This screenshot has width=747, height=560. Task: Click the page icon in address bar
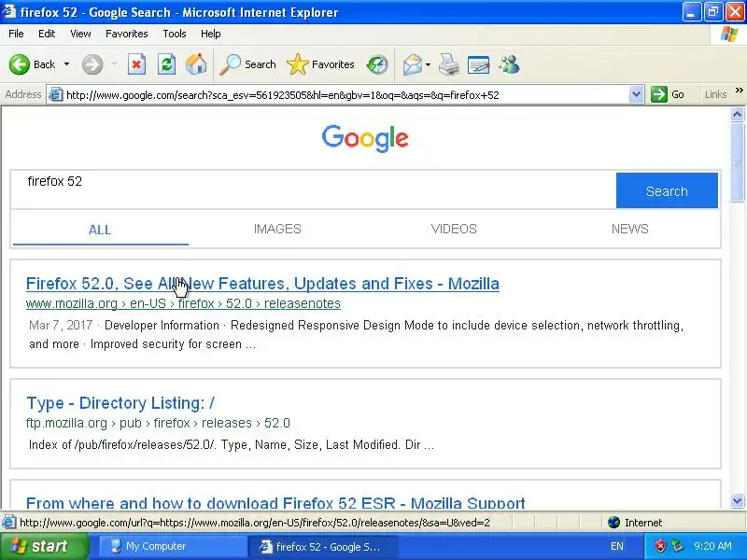pos(56,94)
